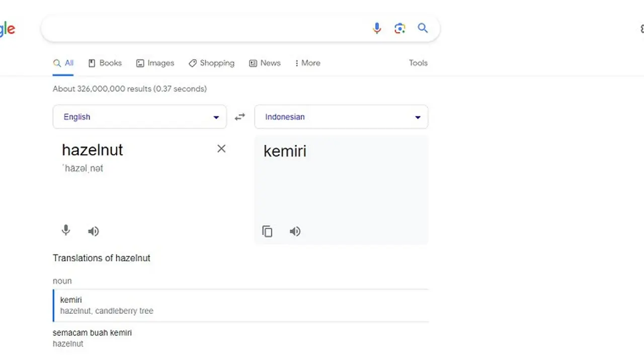Image resolution: width=644 pixels, height=362 pixels.
Task: Open the English source language dropdown
Action: (139, 117)
